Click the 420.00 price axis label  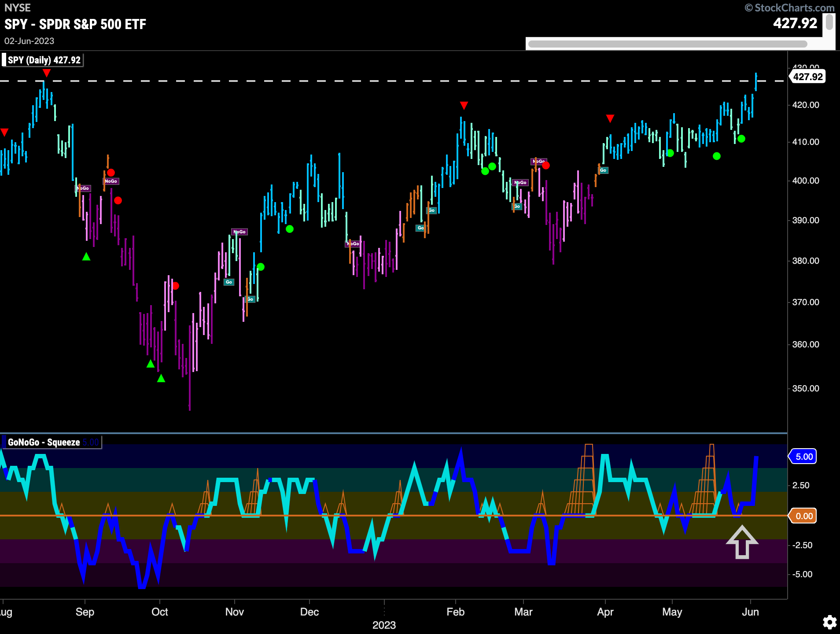click(805, 105)
